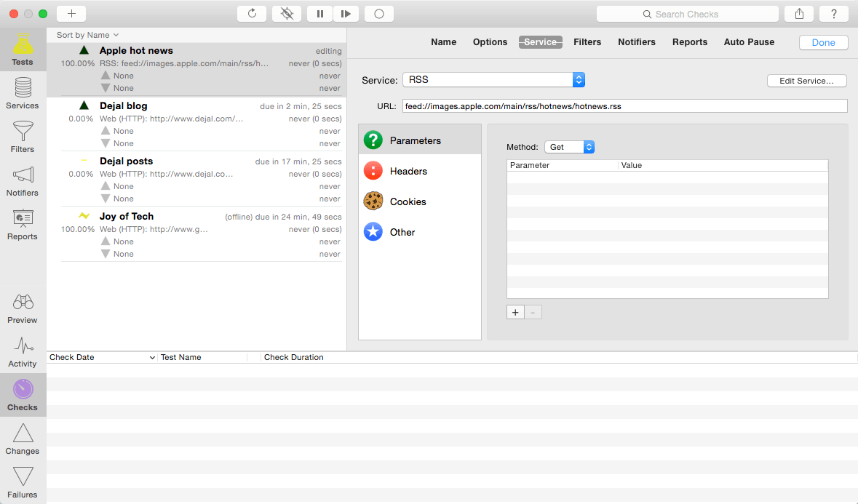Open the Service RSS dropdown
The width and height of the screenshot is (858, 504).
coord(493,80)
